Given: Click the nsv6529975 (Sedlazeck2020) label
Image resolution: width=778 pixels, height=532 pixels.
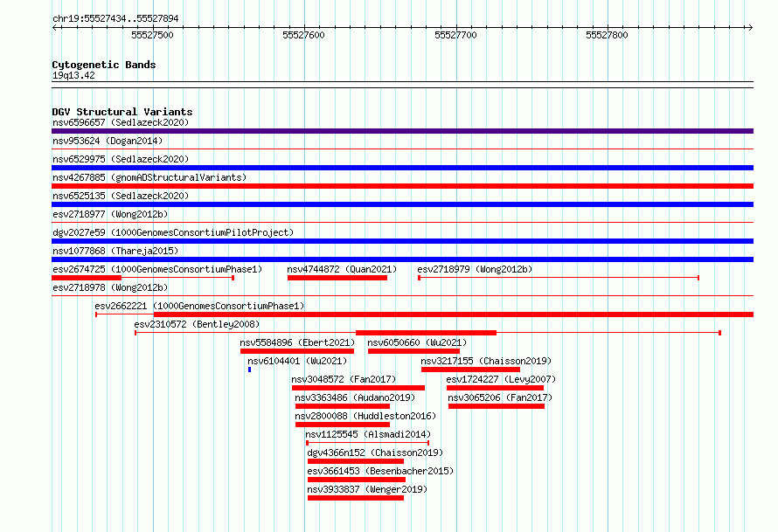Looking at the screenshot, I should [x=121, y=159].
